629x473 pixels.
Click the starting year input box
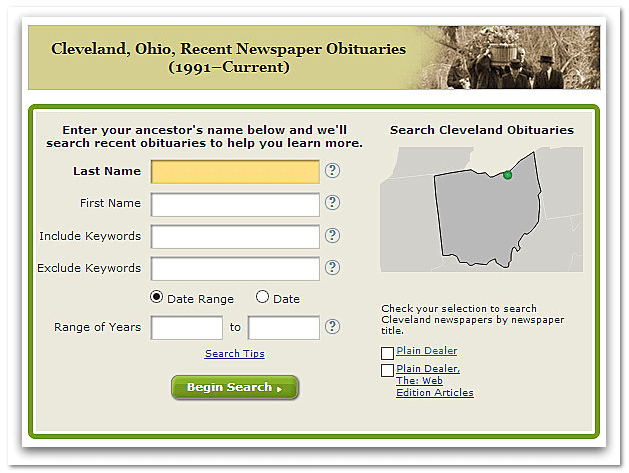pyautogui.click(x=187, y=328)
